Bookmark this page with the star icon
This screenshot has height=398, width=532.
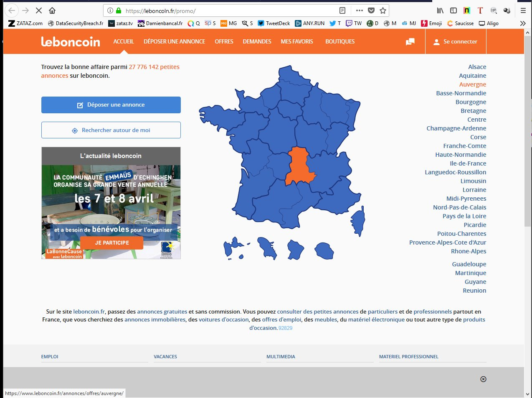point(383,10)
